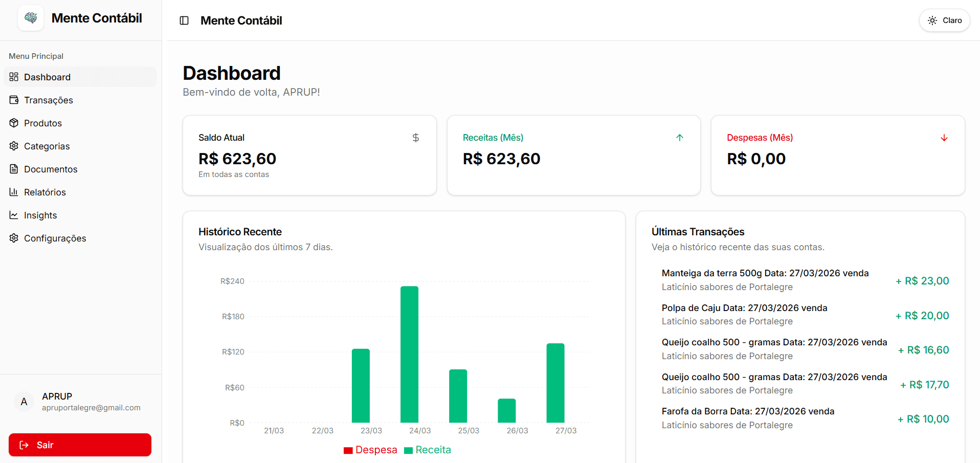Click the brain logo icon in sidebar
The width and height of the screenshot is (980, 463).
(31, 18)
